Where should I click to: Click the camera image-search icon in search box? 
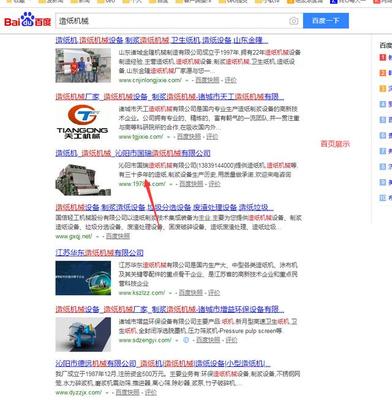point(293,21)
